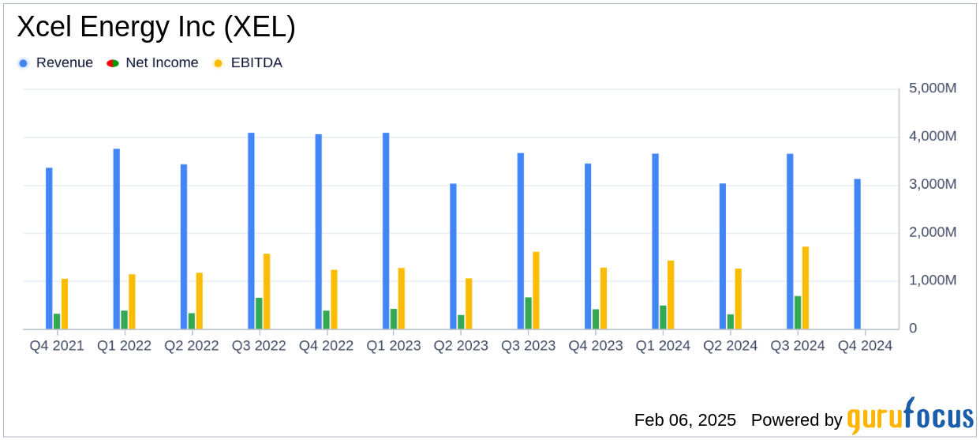Click the Q3 2024 axis label

pyautogui.click(x=798, y=346)
